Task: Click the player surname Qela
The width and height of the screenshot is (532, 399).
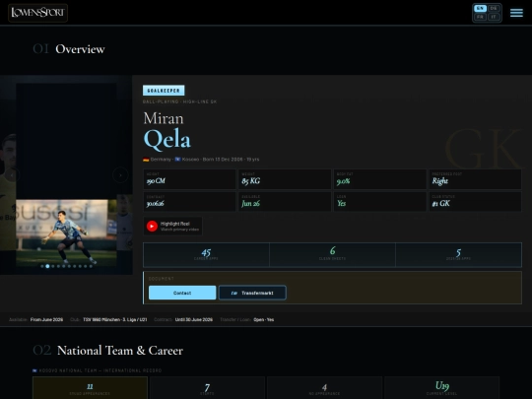Action: (166, 140)
